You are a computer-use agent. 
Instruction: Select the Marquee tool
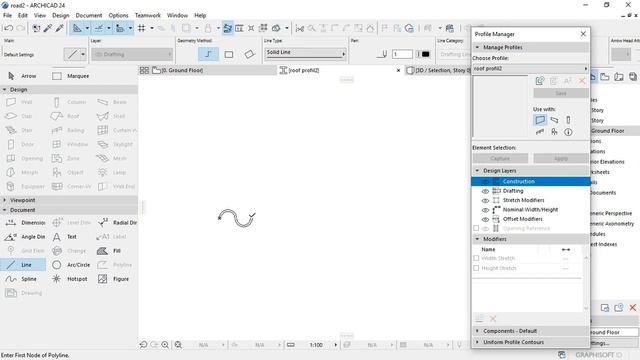pos(71,76)
